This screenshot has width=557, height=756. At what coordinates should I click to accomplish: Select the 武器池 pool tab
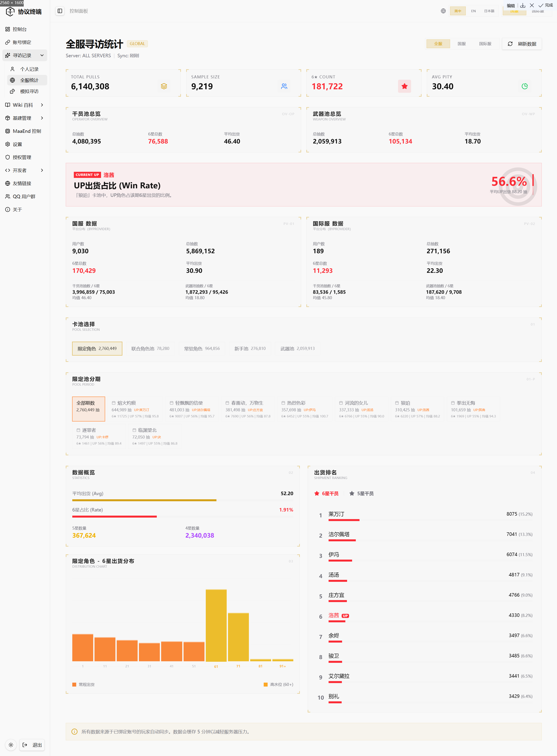[x=297, y=349]
